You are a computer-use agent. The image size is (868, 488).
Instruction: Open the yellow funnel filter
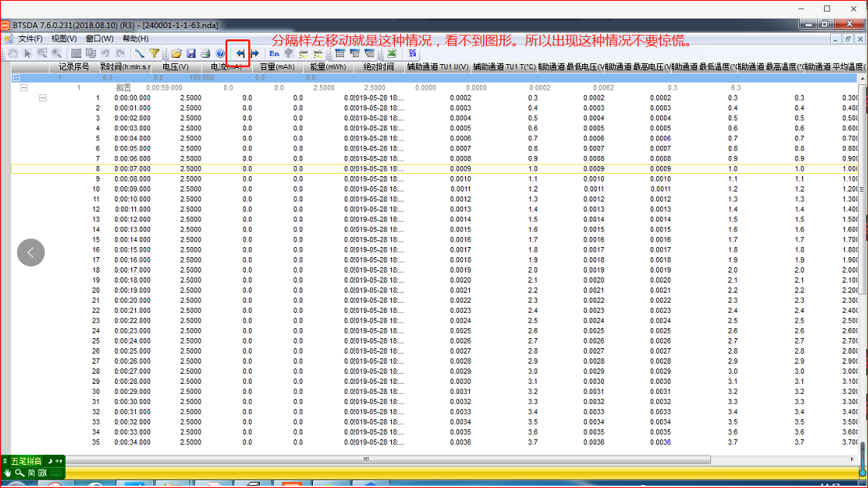[155, 53]
